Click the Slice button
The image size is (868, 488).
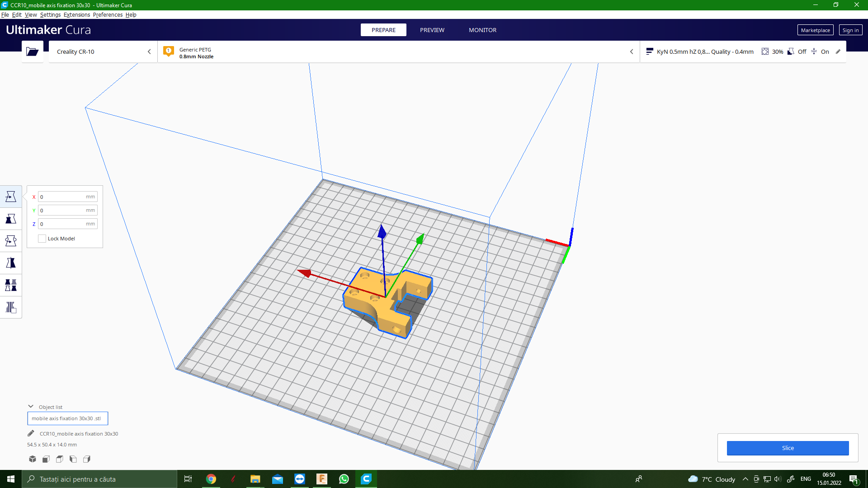pyautogui.click(x=788, y=448)
